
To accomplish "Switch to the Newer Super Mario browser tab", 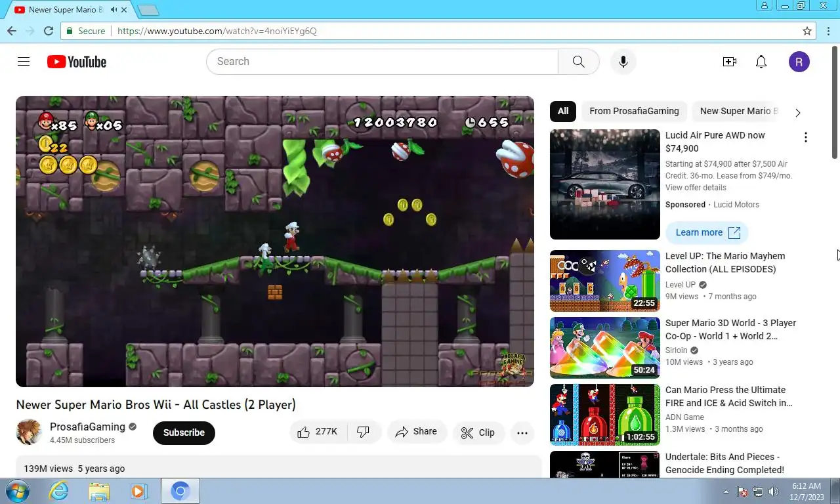I will 66,10.
